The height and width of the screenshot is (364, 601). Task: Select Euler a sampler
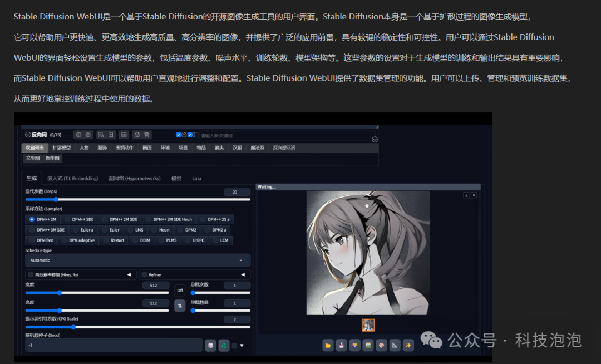pyautogui.click(x=83, y=230)
